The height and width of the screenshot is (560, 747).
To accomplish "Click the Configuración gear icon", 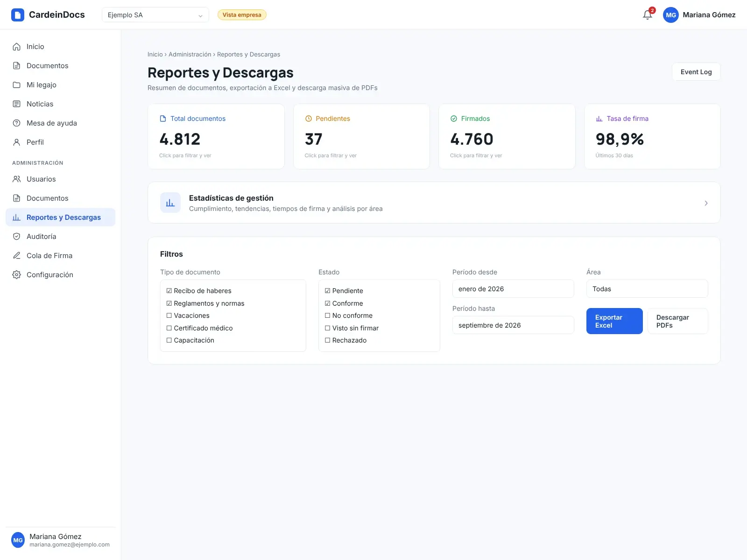I will click(x=16, y=275).
